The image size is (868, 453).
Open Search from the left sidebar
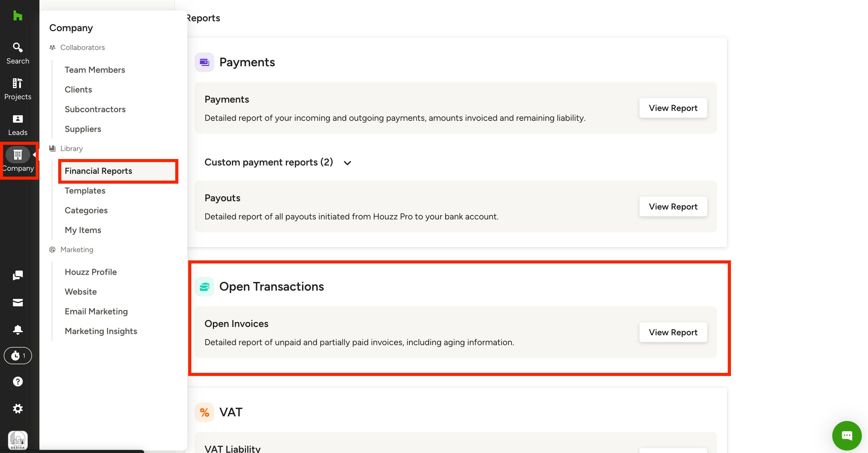18,53
